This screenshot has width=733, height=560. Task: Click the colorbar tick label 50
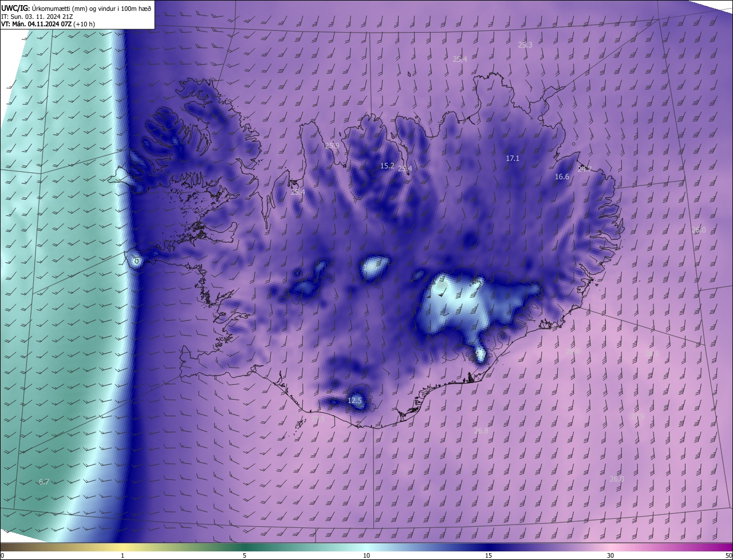(728, 555)
